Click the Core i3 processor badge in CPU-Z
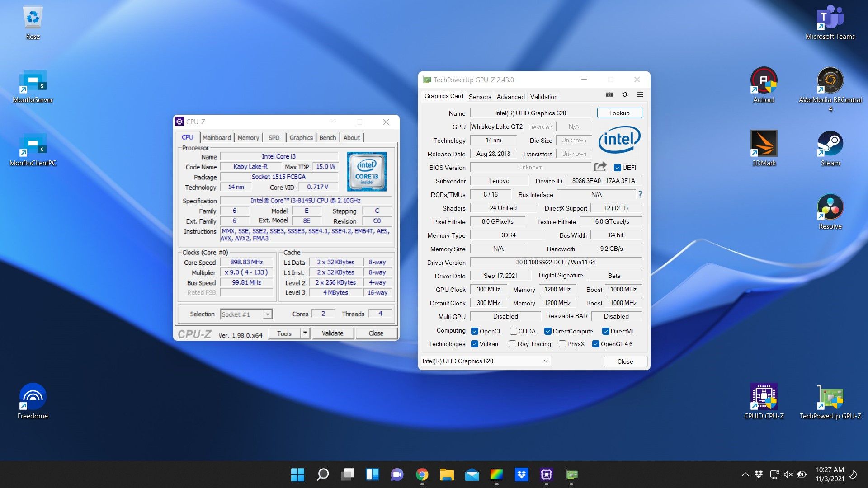The width and height of the screenshot is (868, 488). coord(367,171)
